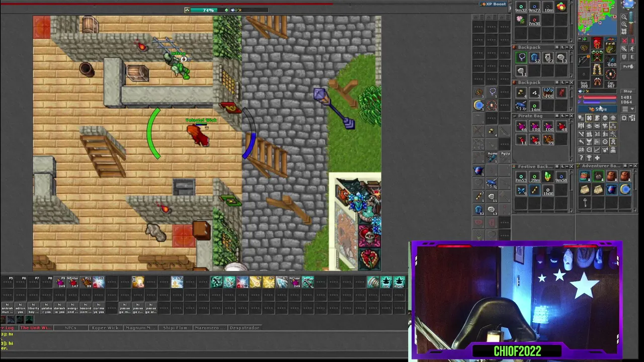Go up one level in Pirate Bag

[562, 116]
